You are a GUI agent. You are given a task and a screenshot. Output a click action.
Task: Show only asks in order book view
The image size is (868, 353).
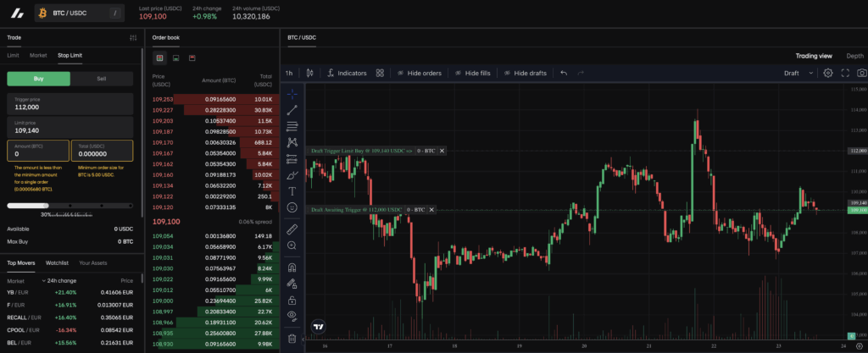point(192,58)
